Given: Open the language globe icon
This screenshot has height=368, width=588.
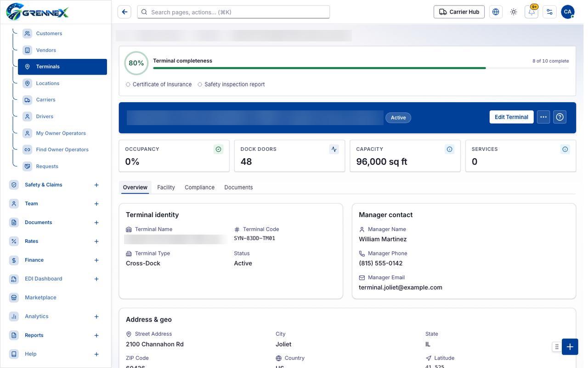Looking at the screenshot, I should [x=496, y=12].
